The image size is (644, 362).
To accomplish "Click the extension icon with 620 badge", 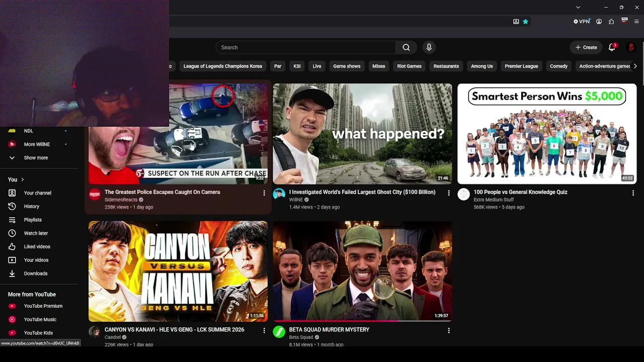I will pos(624,21).
